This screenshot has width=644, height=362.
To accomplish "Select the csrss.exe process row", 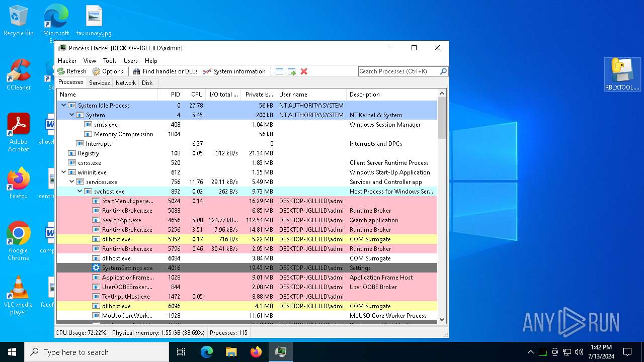I will tap(247, 163).
